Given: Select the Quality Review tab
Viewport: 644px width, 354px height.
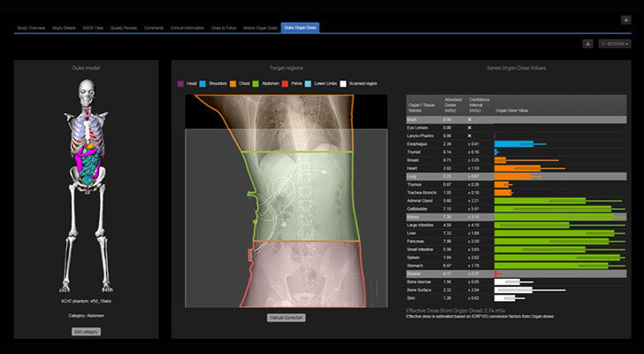Looking at the screenshot, I should pyautogui.click(x=124, y=28).
